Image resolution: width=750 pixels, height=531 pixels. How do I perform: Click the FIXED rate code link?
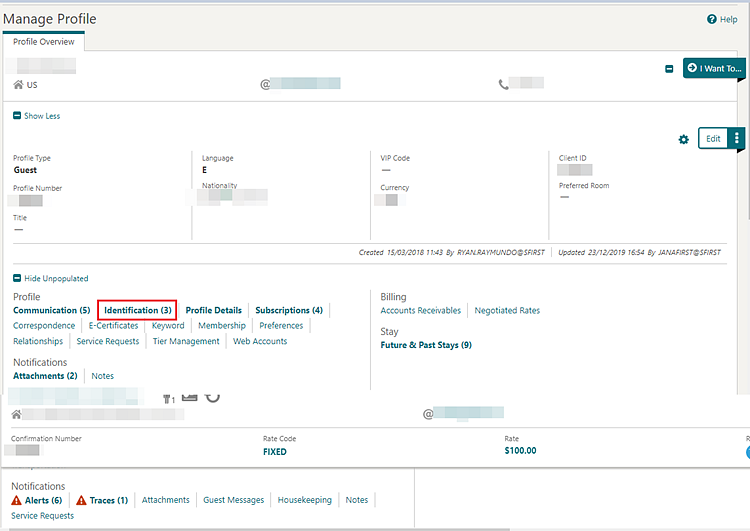point(275,452)
